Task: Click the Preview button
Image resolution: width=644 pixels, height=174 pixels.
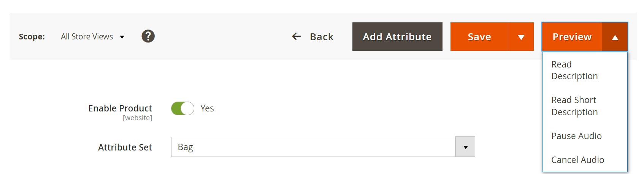Action: coord(571,37)
